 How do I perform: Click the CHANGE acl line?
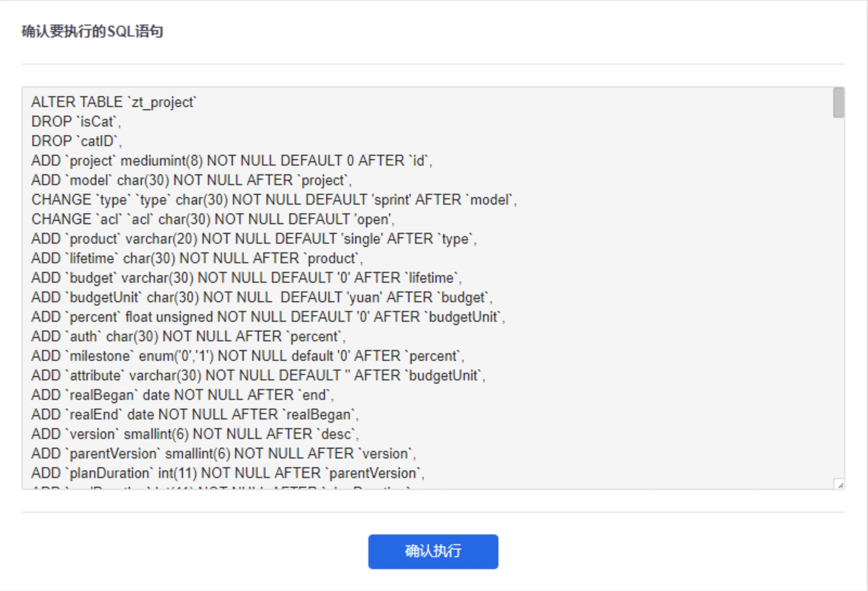[x=213, y=219]
